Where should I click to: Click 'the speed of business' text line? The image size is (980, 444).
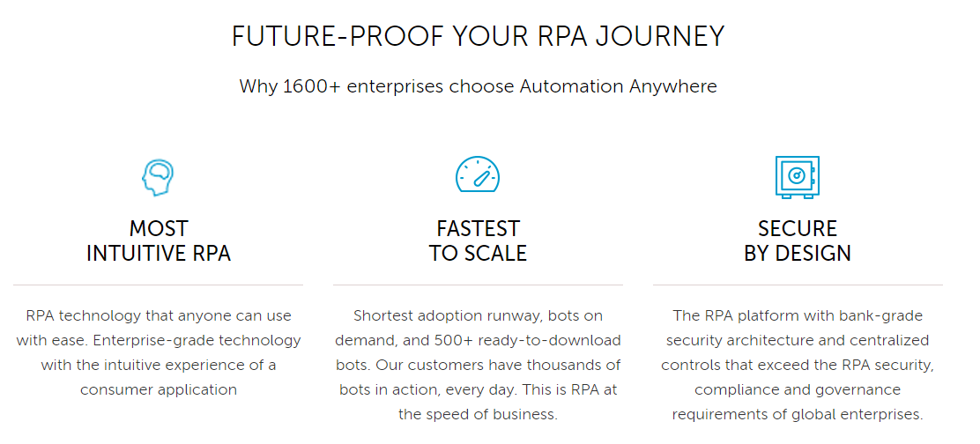479,415
